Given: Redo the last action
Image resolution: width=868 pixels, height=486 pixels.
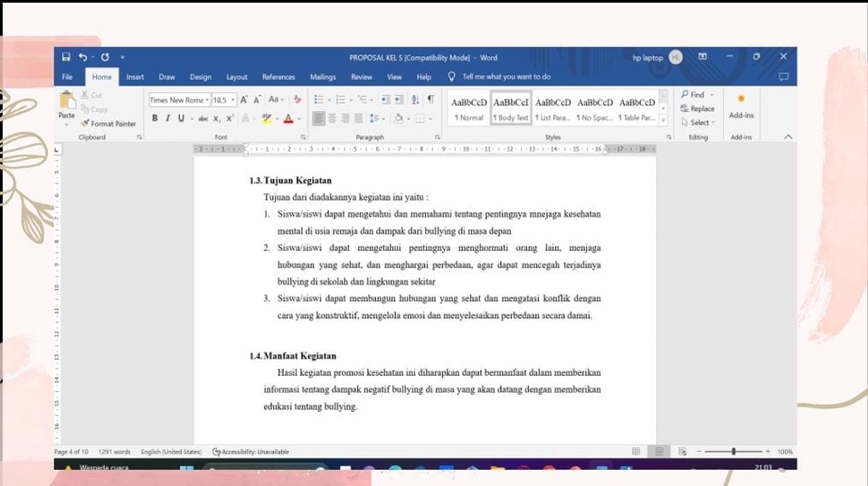Looking at the screenshot, I should tap(105, 57).
